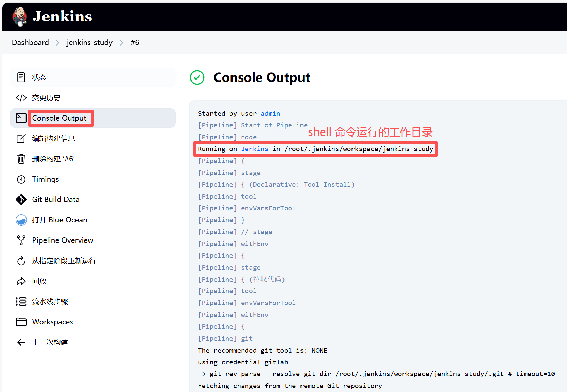
Task: Open Pipeline Overview
Action: coord(93,240)
